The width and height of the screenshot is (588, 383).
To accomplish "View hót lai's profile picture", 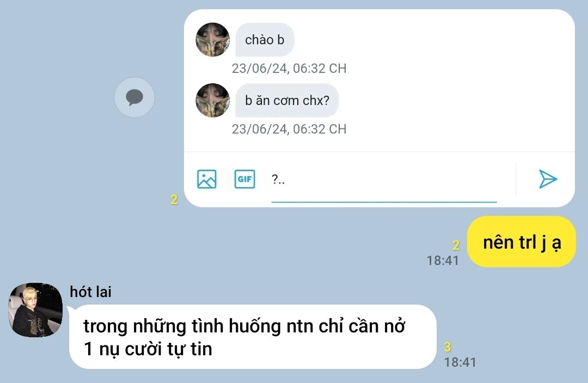I will pos(35,310).
